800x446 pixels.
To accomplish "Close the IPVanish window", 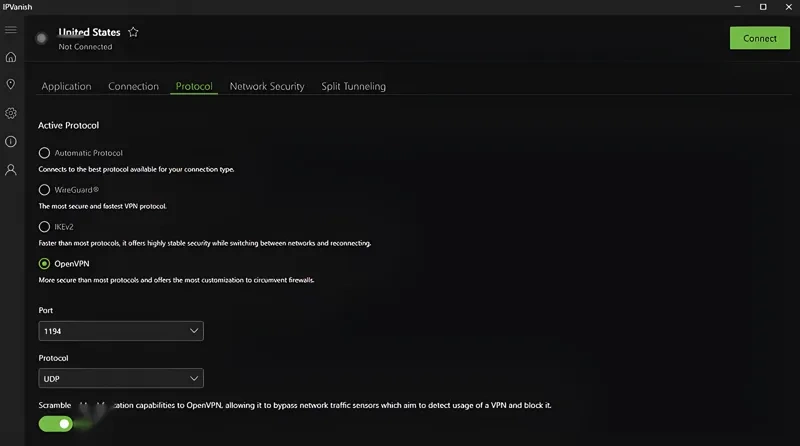I will (789, 7).
